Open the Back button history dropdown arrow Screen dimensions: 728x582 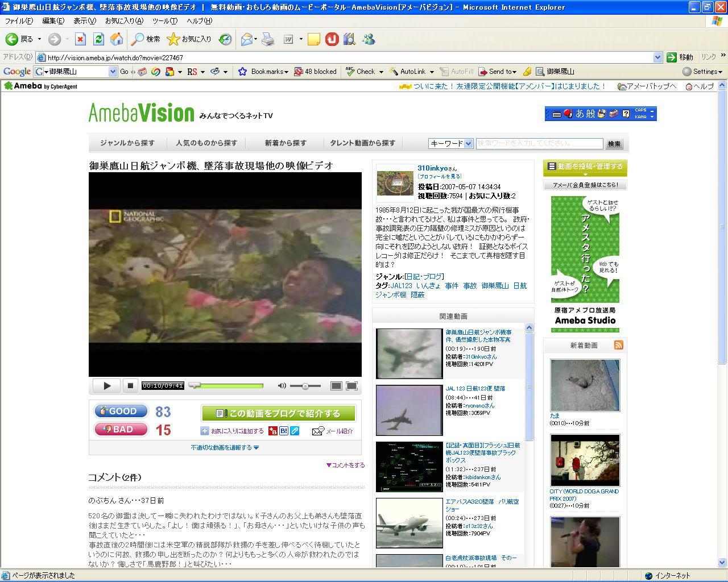pyautogui.click(x=39, y=39)
